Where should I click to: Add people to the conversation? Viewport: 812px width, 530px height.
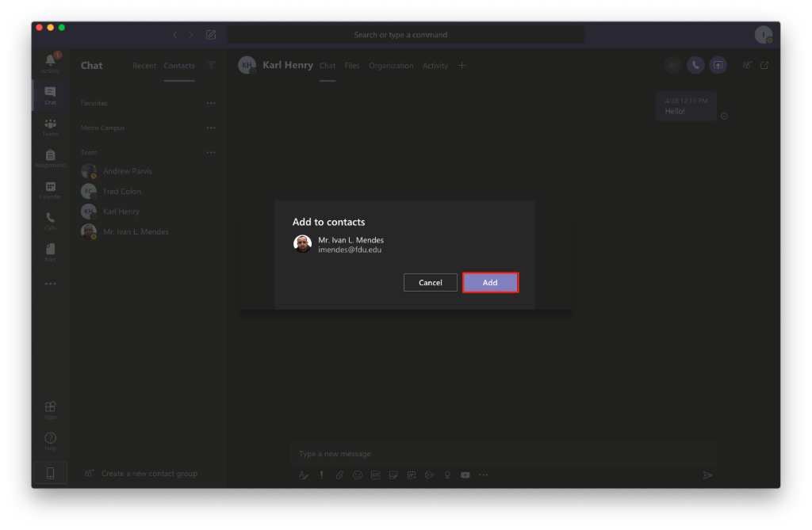point(747,65)
